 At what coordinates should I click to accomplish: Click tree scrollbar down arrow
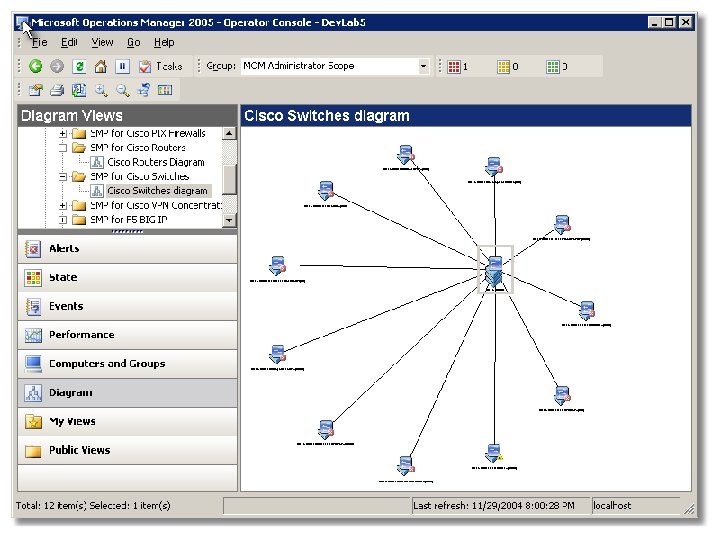click(229, 220)
